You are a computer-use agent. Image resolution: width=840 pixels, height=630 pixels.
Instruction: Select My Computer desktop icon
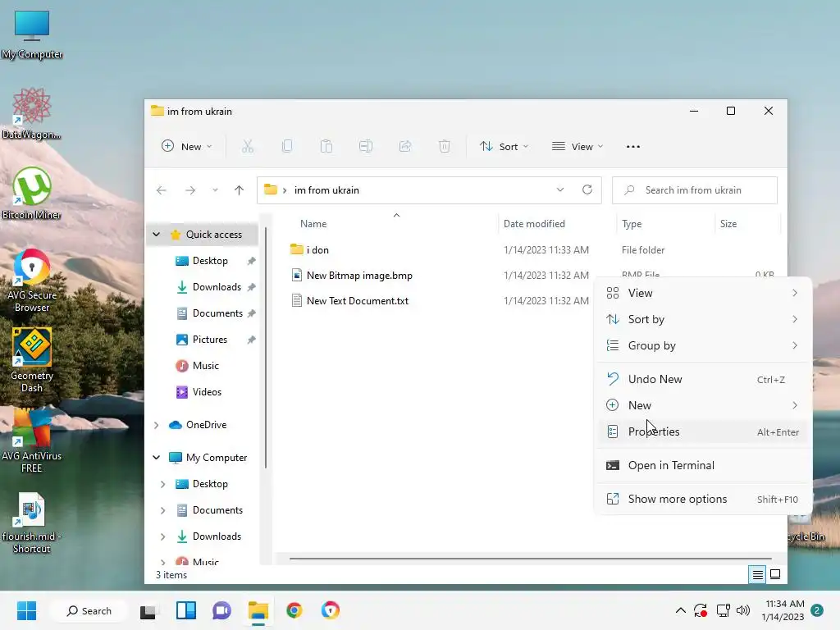click(32, 34)
